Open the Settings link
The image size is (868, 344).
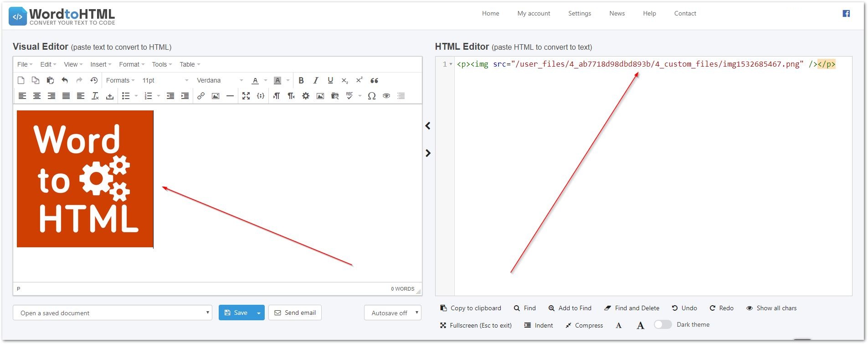(x=580, y=13)
